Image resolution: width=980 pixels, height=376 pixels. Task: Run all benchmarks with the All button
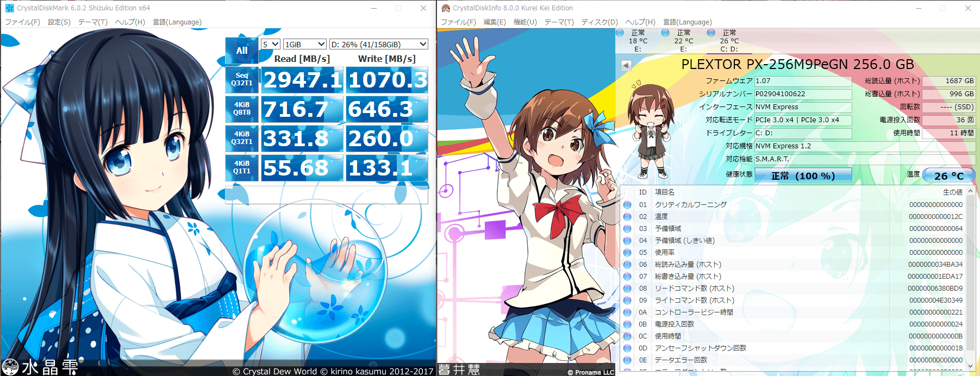click(242, 51)
